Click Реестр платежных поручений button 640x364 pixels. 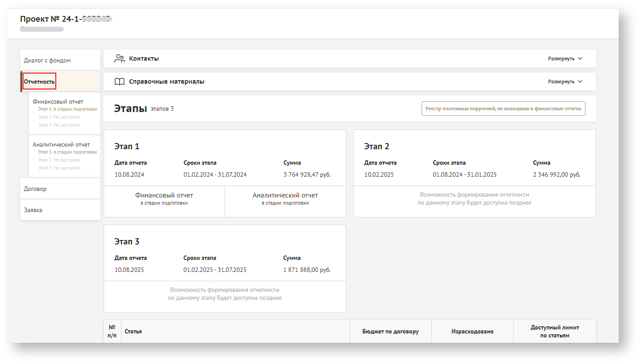503,108
